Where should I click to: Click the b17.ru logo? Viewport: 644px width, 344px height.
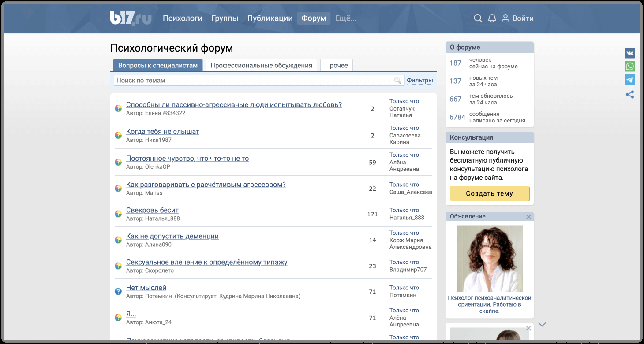click(131, 18)
